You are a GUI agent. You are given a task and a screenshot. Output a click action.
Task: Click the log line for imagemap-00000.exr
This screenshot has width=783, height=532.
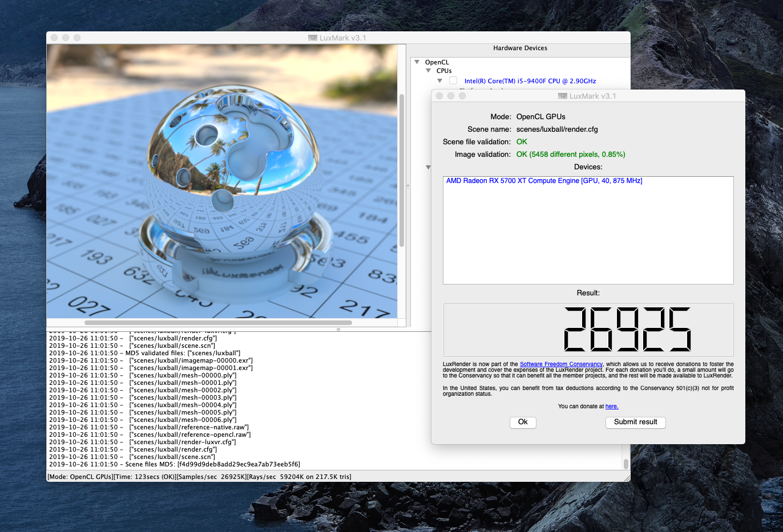pyautogui.click(x=151, y=361)
